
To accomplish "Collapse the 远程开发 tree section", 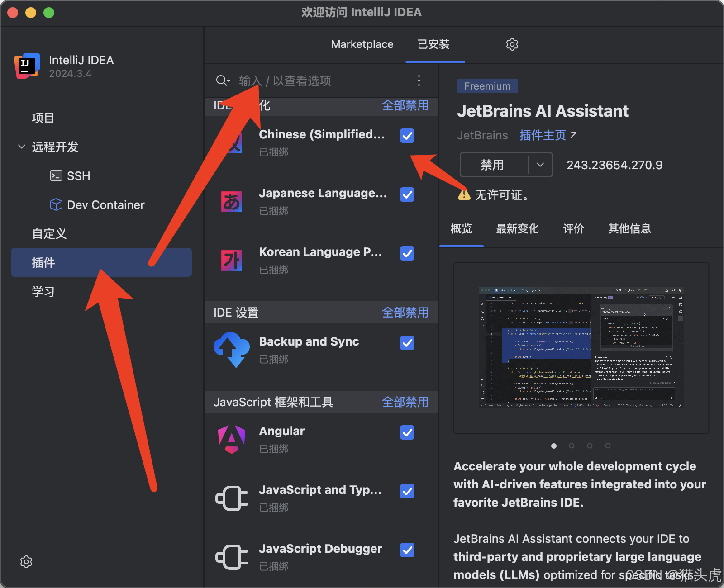I will [21, 147].
